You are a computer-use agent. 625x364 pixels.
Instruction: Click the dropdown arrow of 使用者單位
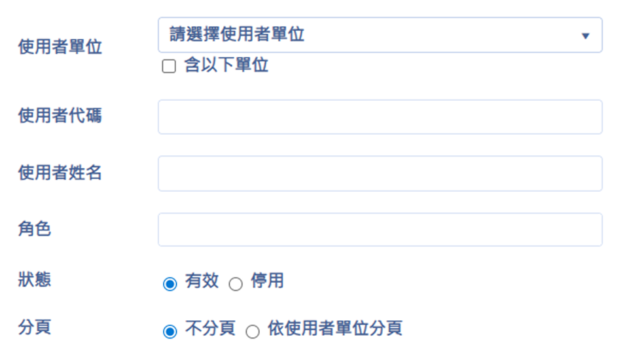(x=585, y=36)
